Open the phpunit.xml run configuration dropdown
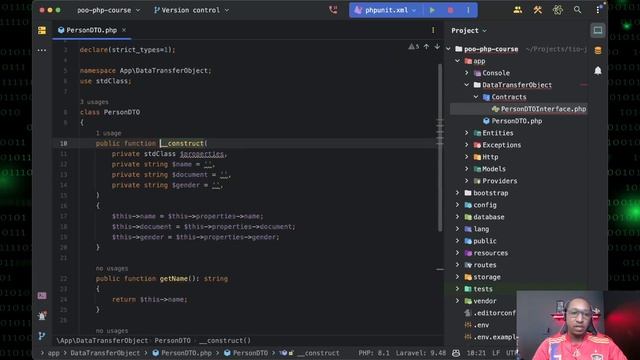640x360 pixels. 385,10
